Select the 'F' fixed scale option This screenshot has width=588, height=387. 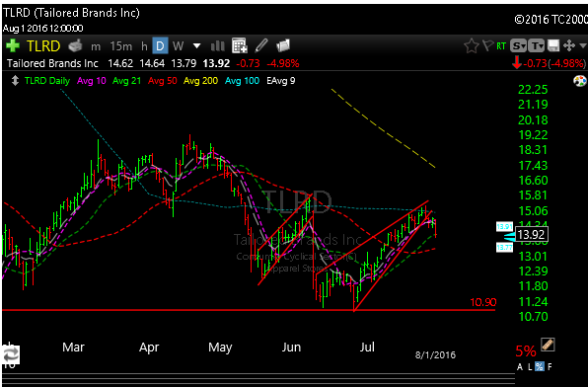click(550, 366)
